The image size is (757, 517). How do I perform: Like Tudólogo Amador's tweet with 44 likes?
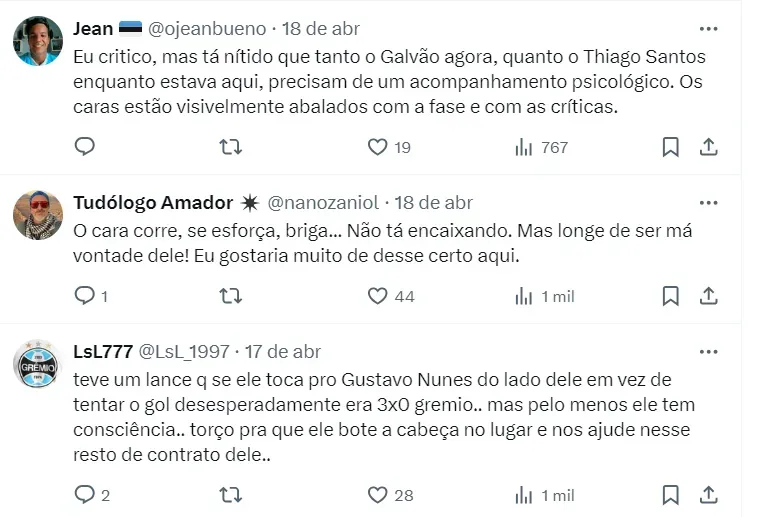[x=377, y=296]
